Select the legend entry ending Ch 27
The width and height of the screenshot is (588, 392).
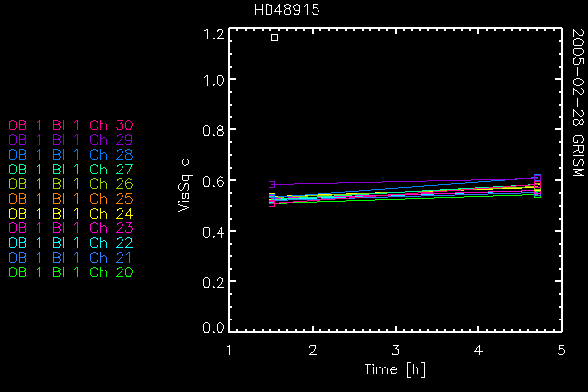pyautogui.click(x=71, y=170)
